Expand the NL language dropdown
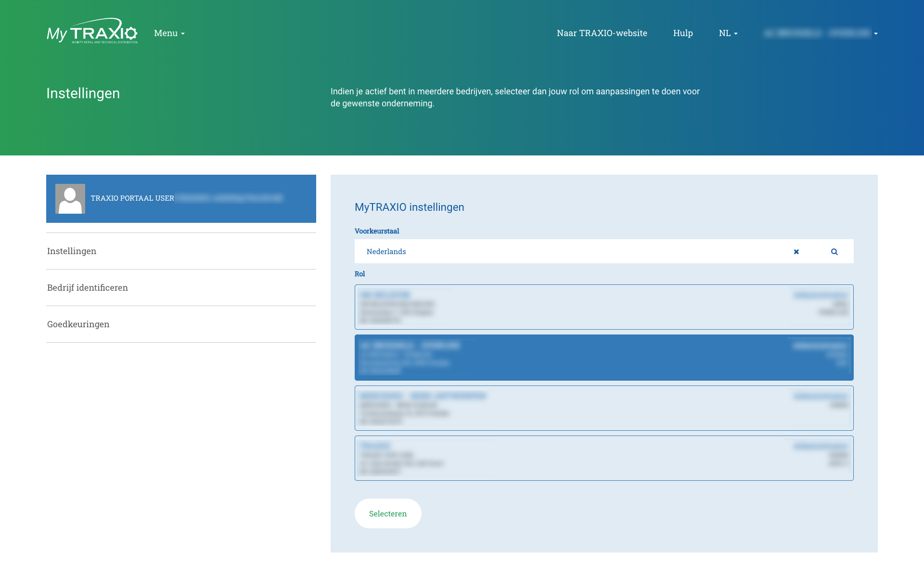 [728, 33]
